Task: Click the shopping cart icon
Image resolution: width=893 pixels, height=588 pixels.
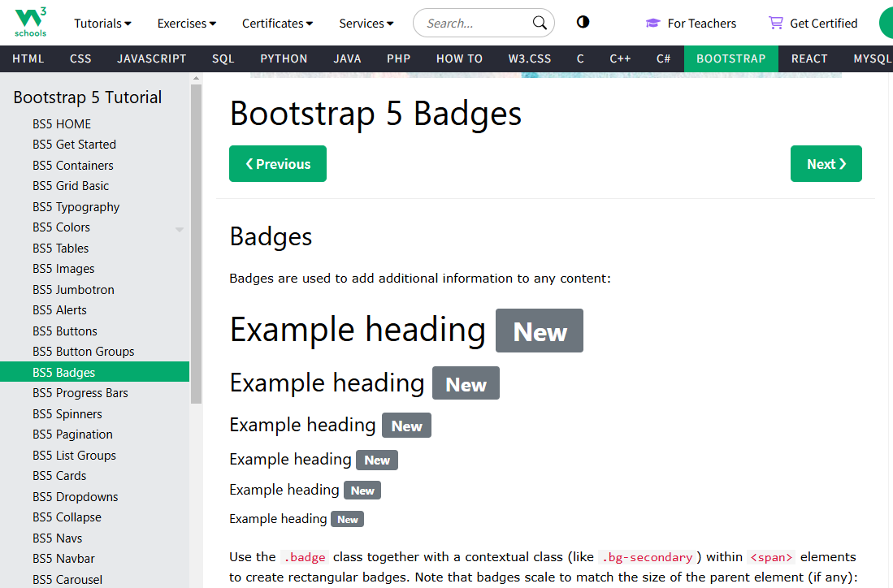Action: pos(775,23)
